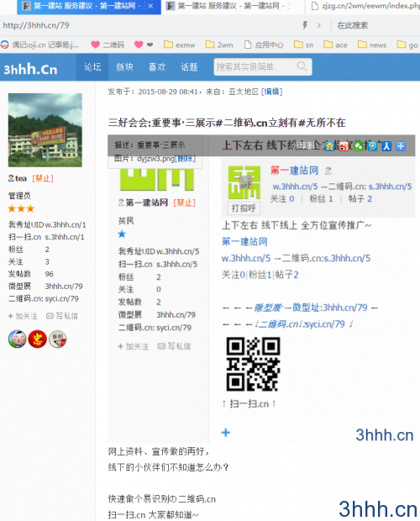
Task: Click the QR code image
Action: [254, 364]
